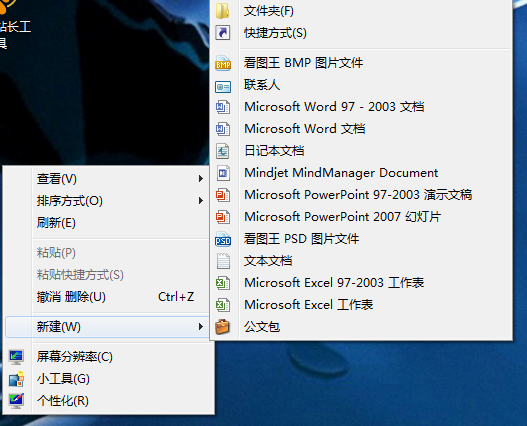The image size is (527, 426).
Task: Click the BMP file icon
Action: [223, 63]
